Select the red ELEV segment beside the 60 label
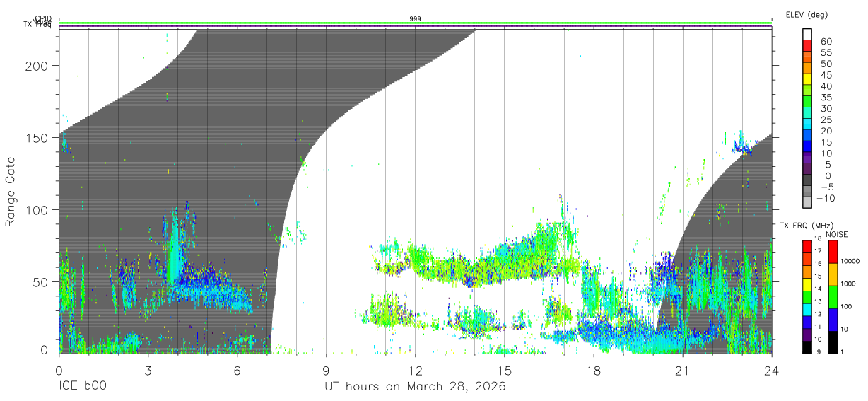Viewport: 868px width, 401px height. pyautogui.click(x=808, y=45)
